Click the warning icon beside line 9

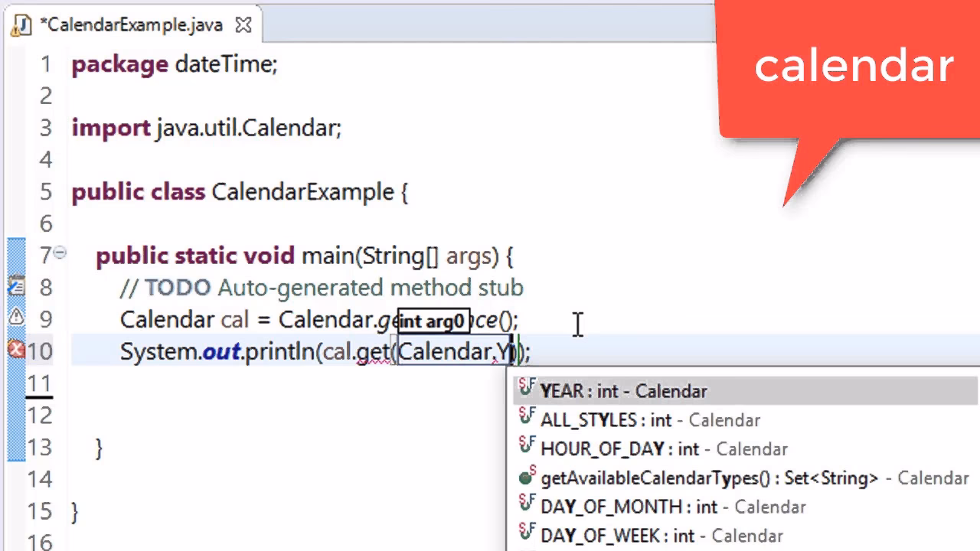(16, 317)
